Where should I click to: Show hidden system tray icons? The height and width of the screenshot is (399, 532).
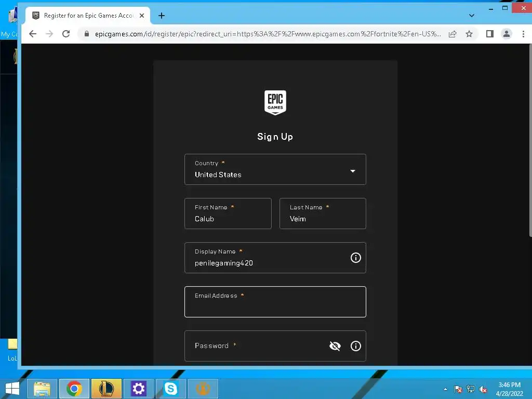coord(445,389)
